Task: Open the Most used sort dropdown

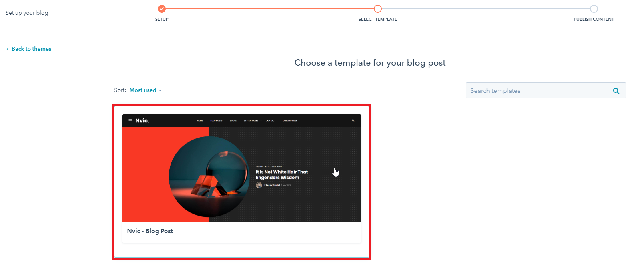Action: (146, 90)
